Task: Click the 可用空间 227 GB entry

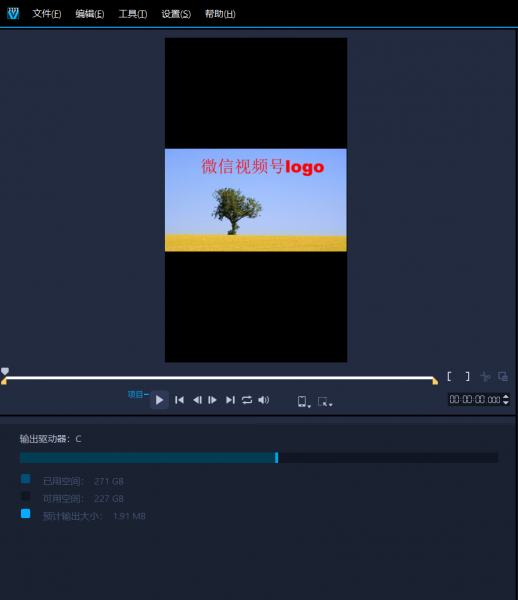Action: 83,499
